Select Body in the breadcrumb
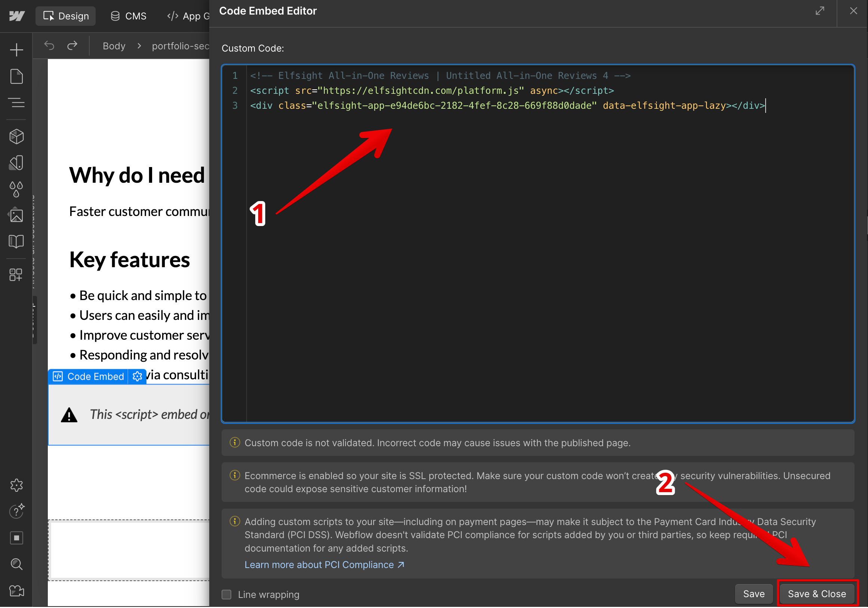The width and height of the screenshot is (868, 608). (x=114, y=46)
